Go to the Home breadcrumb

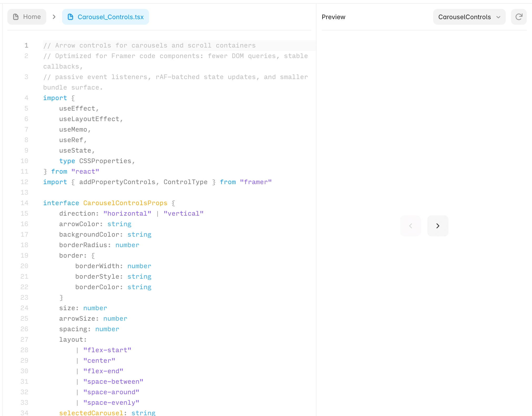27,17
